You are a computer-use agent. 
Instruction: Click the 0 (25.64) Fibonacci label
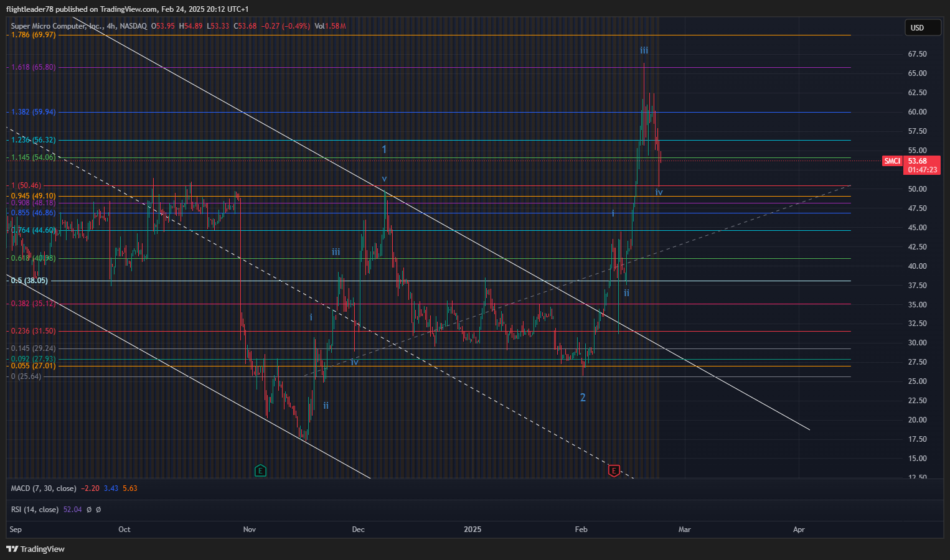(27, 376)
